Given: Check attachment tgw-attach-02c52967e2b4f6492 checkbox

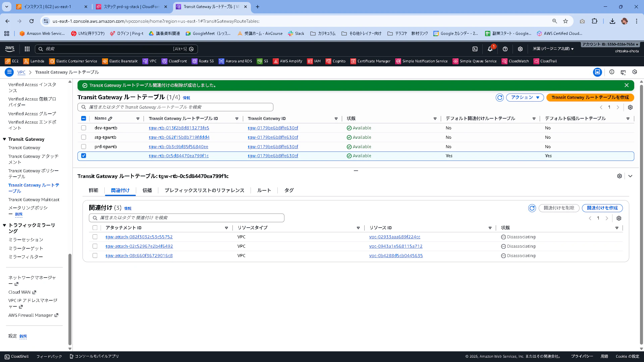Looking at the screenshot, I should pyautogui.click(x=95, y=246).
